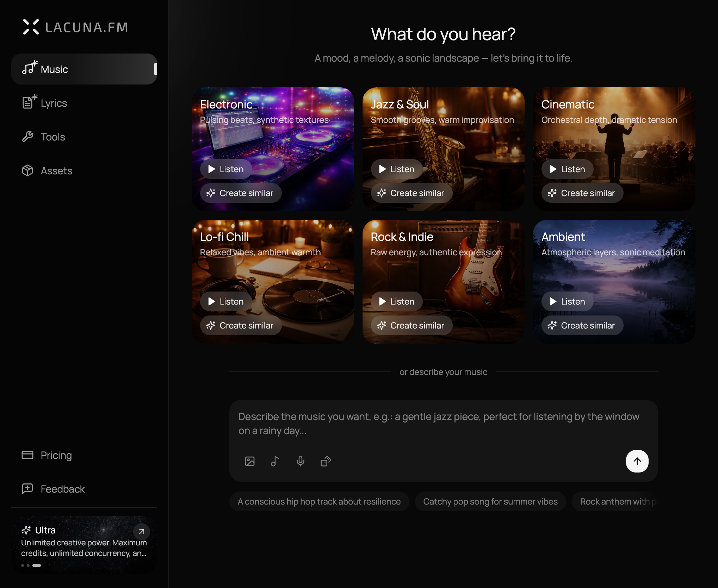Listen to the Cinematic sample
This screenshot has width=718, height=588.
pos(567,169)
